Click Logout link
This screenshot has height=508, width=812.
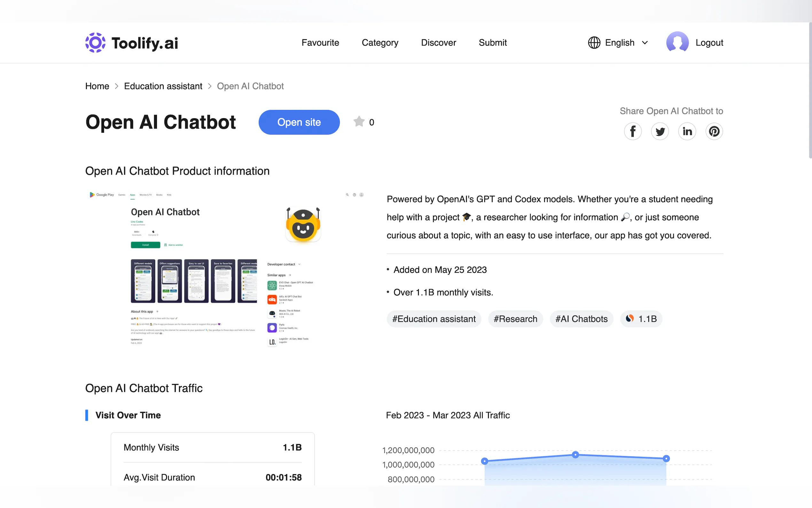click(709, 43)
